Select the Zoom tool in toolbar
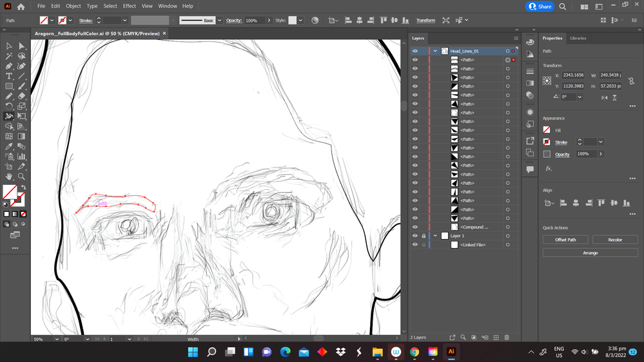The width and height of the screenshot is (644, 362). pos(21,176)
